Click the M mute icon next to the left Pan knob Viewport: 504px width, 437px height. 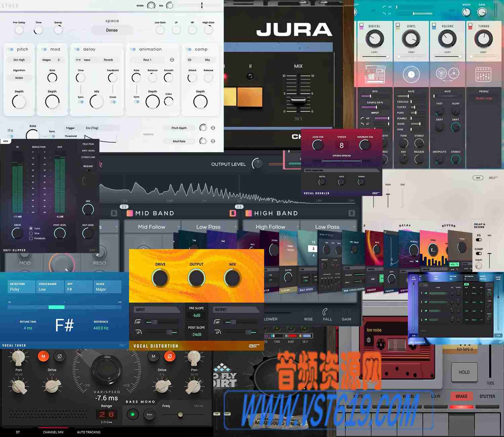click(43, 356)
